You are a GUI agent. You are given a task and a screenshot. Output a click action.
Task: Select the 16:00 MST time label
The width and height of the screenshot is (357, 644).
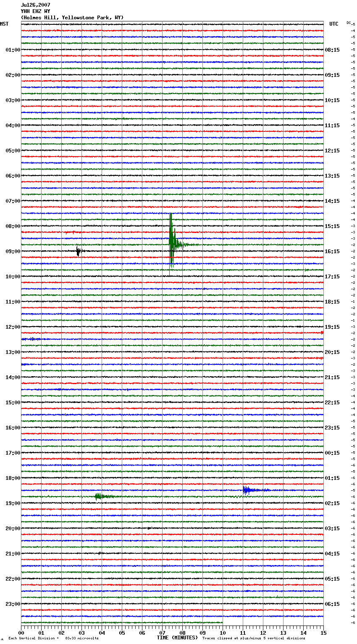click(x=13, y=428)
